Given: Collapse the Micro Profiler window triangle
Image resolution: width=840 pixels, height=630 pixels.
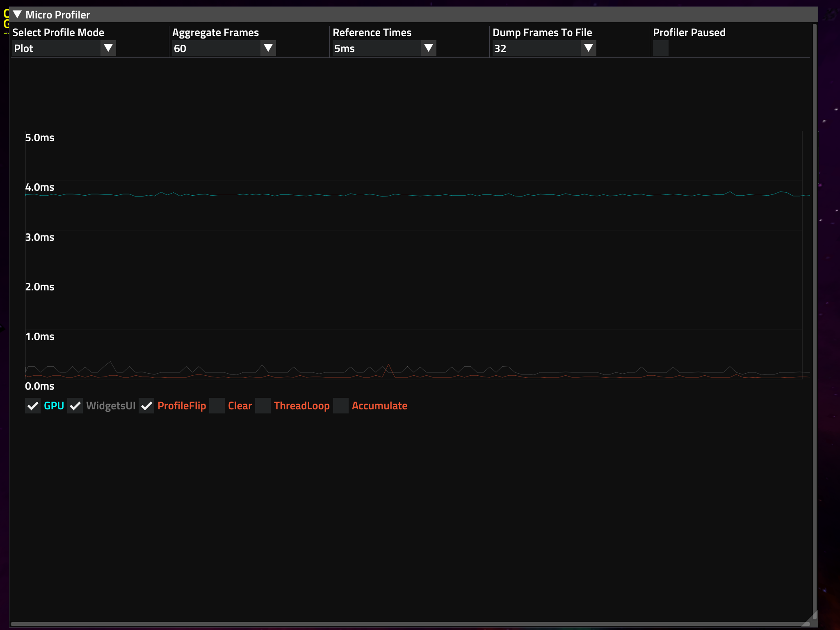Looking at the screenshot, I should point(17,14).
